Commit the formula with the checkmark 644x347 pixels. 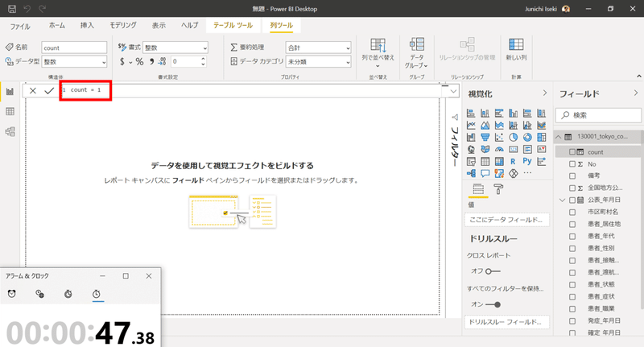point(49,91)
